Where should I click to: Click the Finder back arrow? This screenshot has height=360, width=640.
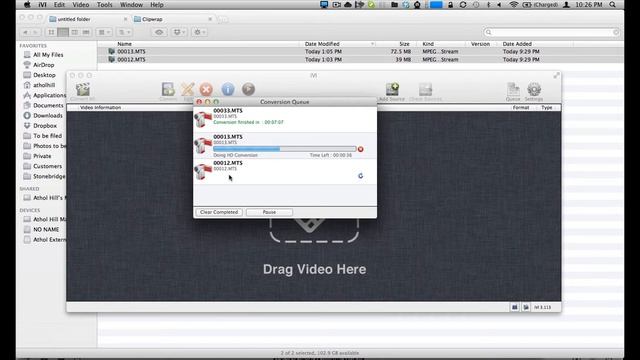tap(26, 32)
